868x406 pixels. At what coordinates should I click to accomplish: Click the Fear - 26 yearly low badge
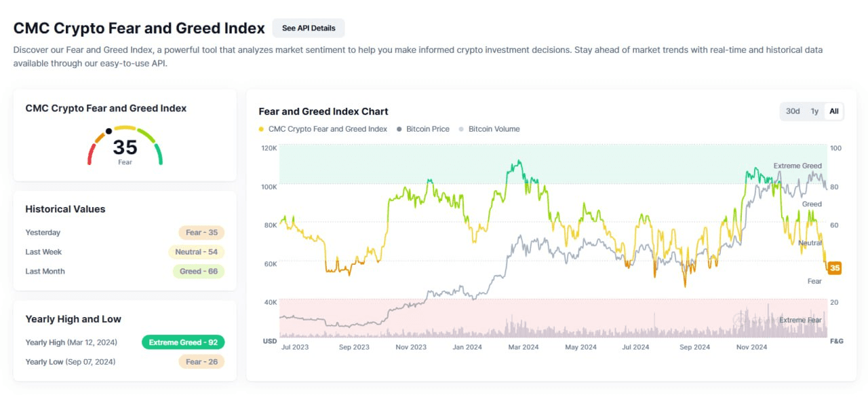tap(201, 362)
